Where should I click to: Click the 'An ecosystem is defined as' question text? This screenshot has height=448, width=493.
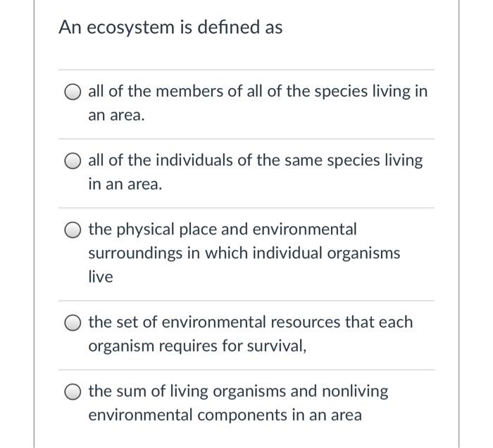tap(170, 27)
